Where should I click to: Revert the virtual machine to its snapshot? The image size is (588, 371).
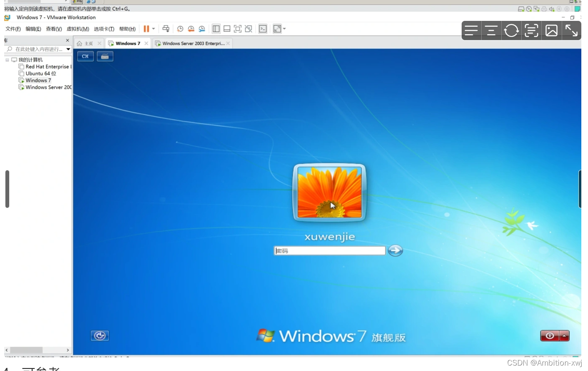(191, 29)
